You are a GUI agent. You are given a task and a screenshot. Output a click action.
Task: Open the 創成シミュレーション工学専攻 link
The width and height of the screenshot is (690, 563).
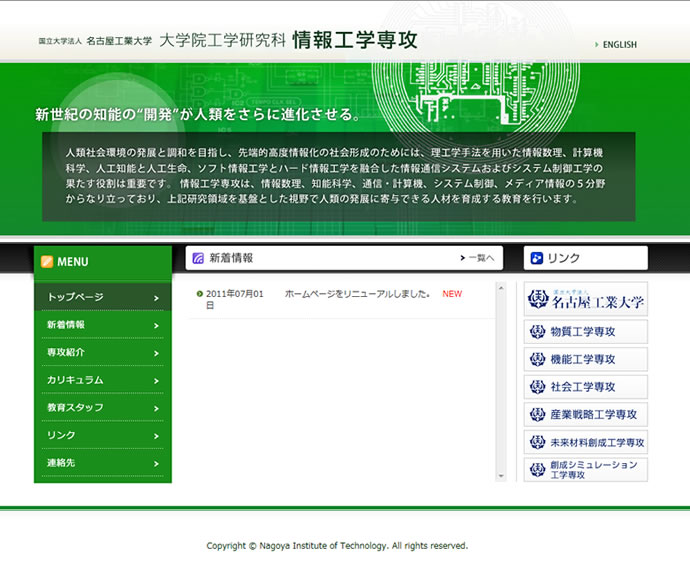(585, 470)
